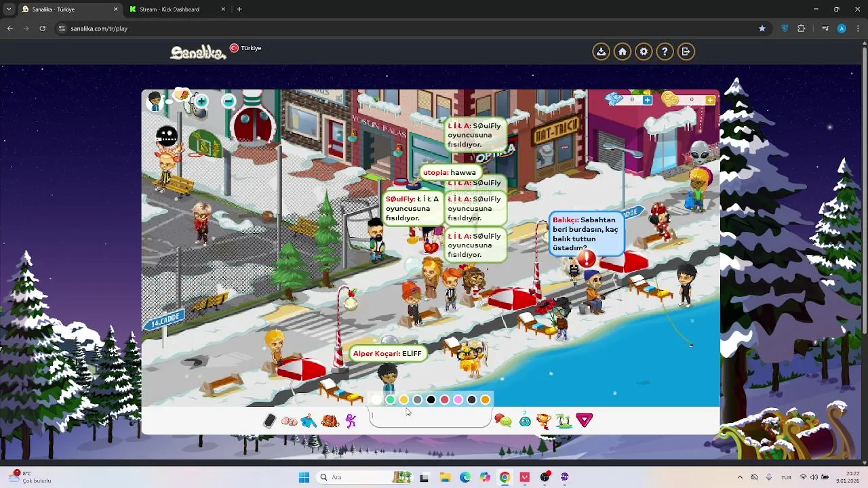Zoom in with the plus magnifier
Image resolution: width=868 pixels, height=488 pixels.
(x=201, y=102)
